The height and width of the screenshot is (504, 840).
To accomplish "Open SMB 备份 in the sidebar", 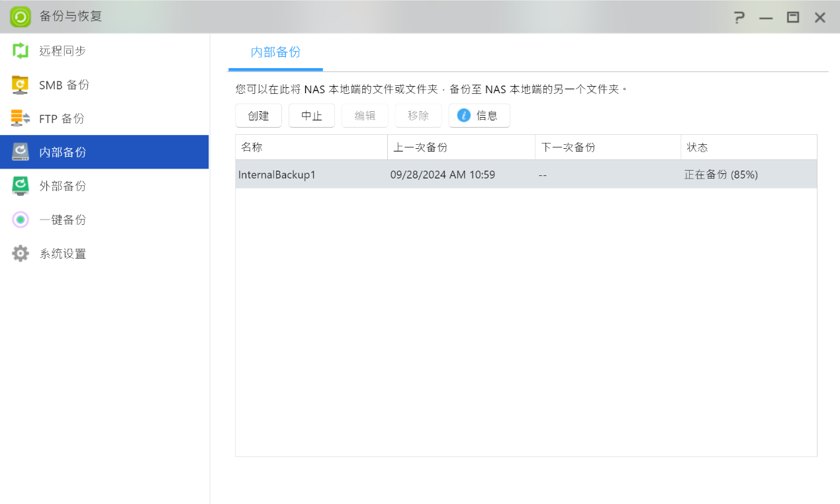I will (x=64, y=85).
